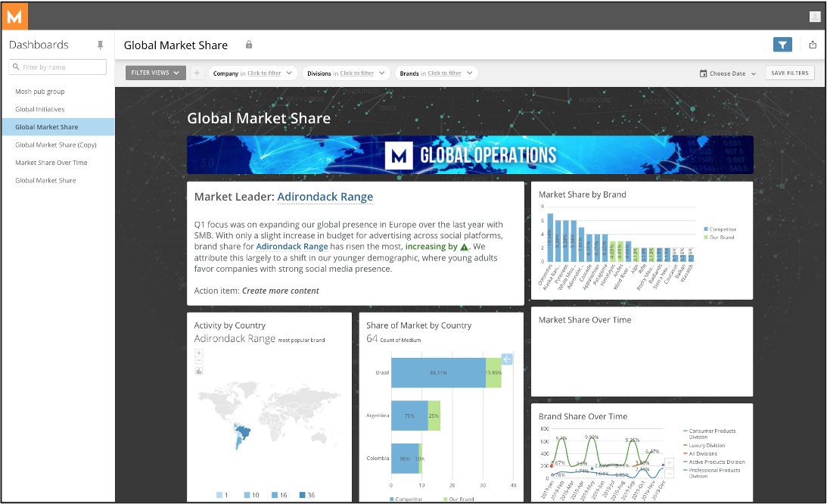Screen dimensions: 827x504
Task: Click Adirondack Range link in paragraph text
Action: click(x=291, y=247)
